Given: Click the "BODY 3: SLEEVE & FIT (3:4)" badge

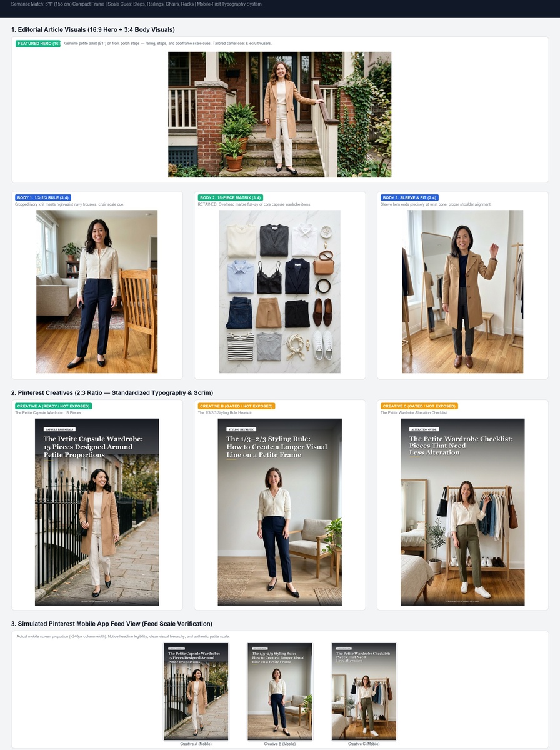Looking at the screenshot, I should [409, 197].
